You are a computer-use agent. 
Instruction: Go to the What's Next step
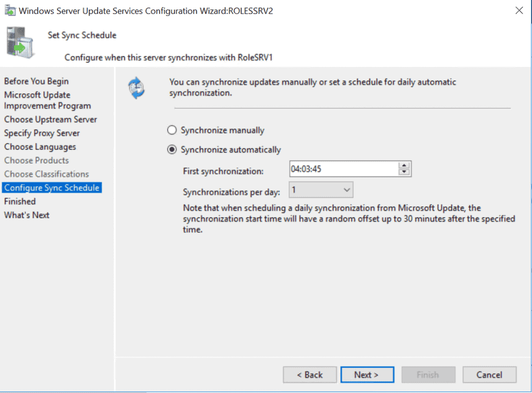(x=27, y=215)
